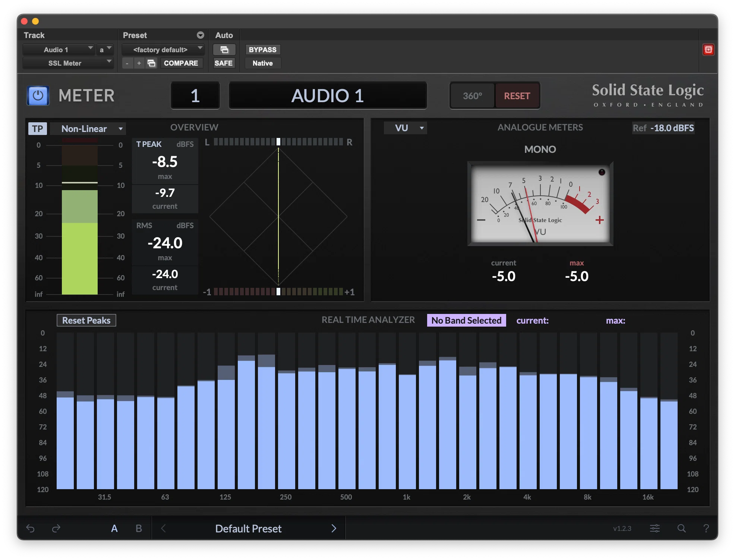Screen dimensions: 735x560
Task: Click the No Band Selected label
Action: click(466, 320)
